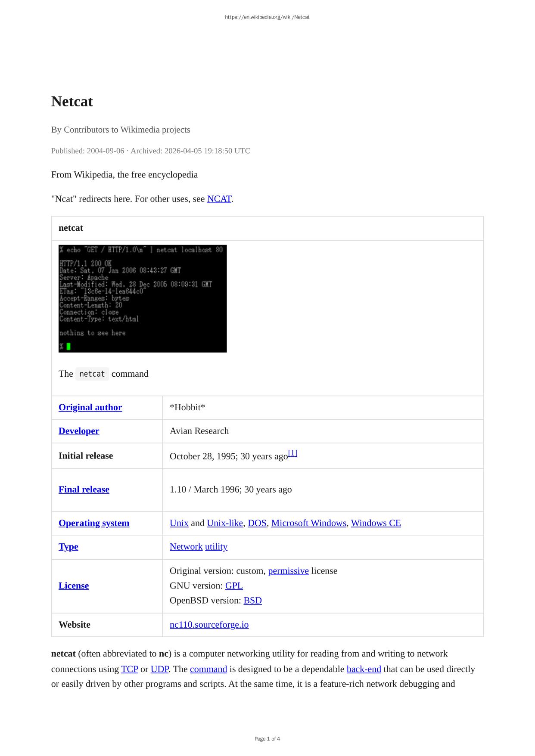535x756 pixels.
Task: Open the Operating system label link
Action: [x=94, y=523]
